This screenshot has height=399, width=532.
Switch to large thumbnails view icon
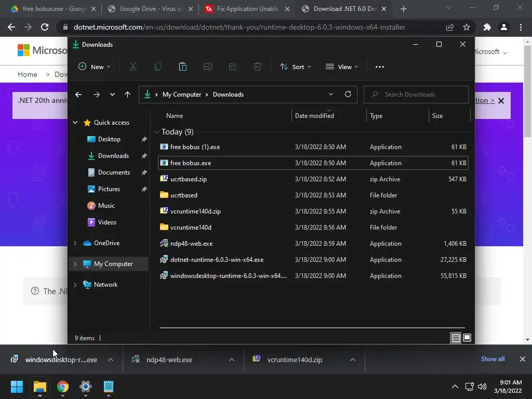click(x=467, y=338)
